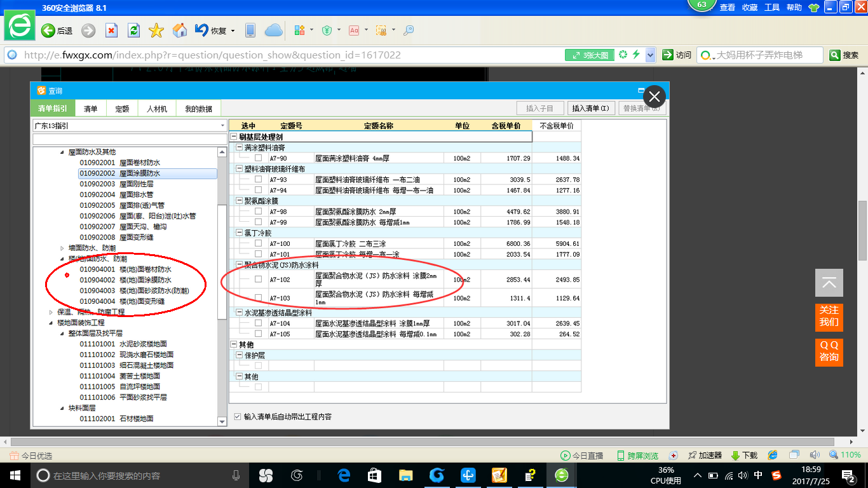Click the 插入子目 button

pos(539,108)
